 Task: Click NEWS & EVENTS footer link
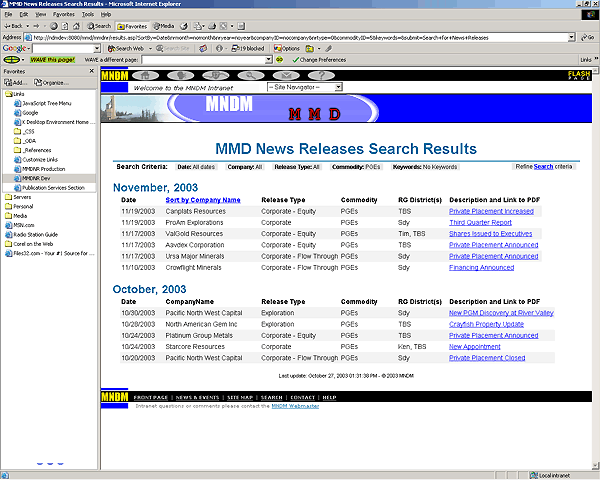tap(197, 397)
